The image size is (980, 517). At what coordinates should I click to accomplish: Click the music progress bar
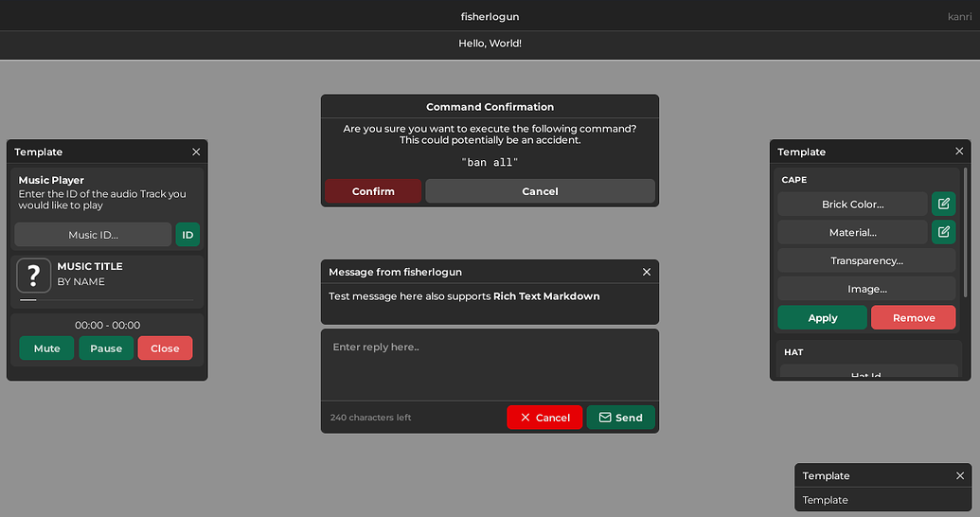(106, 300)
